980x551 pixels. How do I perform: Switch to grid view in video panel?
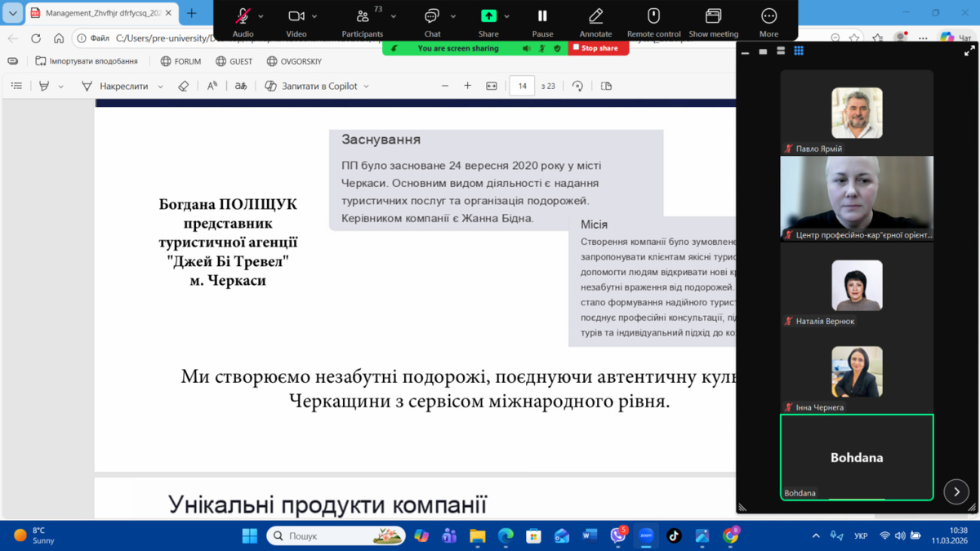click(x=799, y=51)
